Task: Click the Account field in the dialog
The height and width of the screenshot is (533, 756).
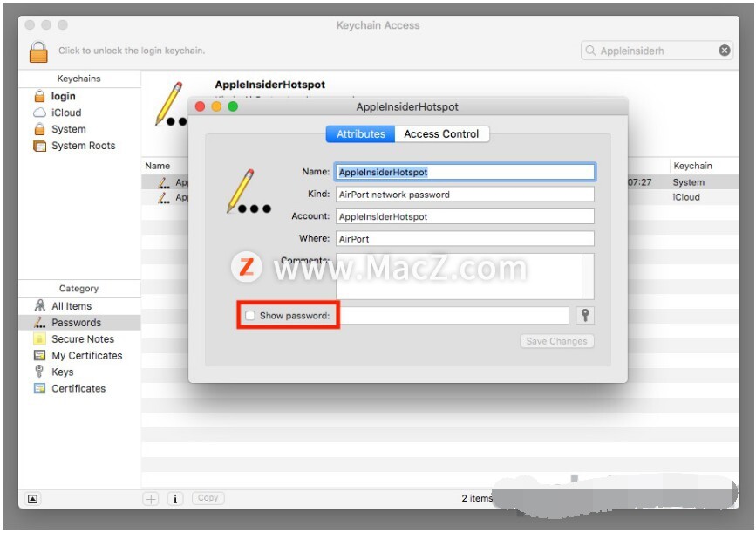Action: point(466,216)
